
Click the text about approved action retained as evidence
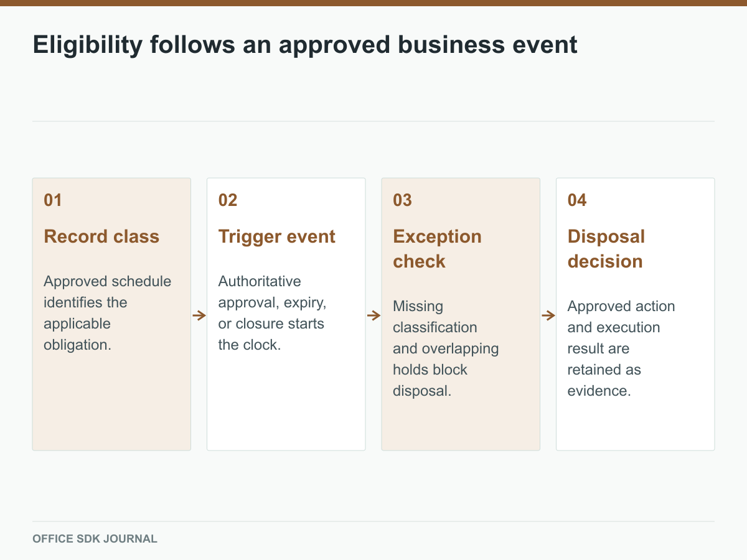[x=621, y=348]
